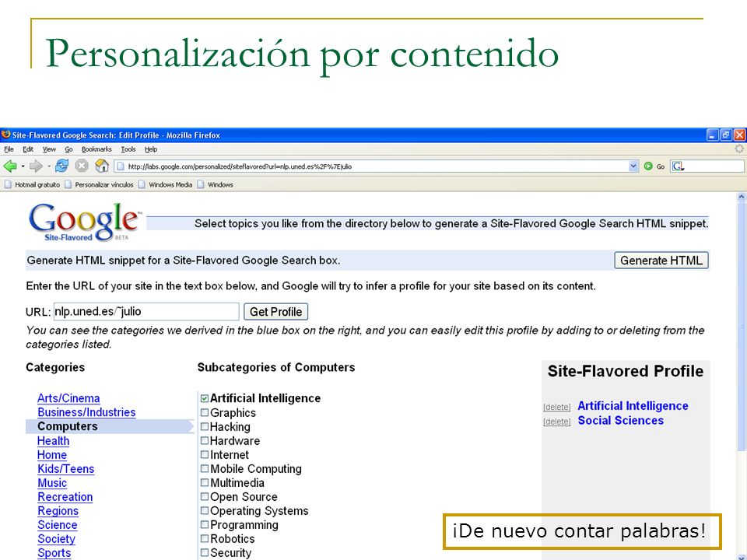Check the Security checkbox
The height and width of the screenshot is (560, 747).
[x=205, y=552]
